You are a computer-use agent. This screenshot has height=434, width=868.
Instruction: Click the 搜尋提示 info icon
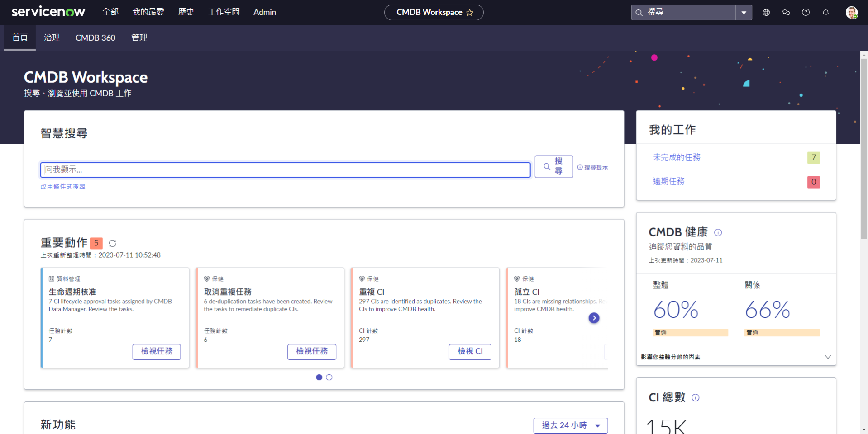coord(580,167)
